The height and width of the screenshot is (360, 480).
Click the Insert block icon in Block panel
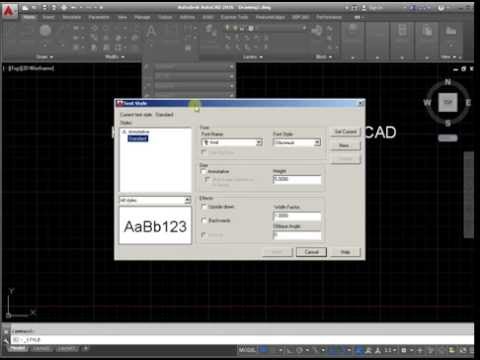pos(317,31)
